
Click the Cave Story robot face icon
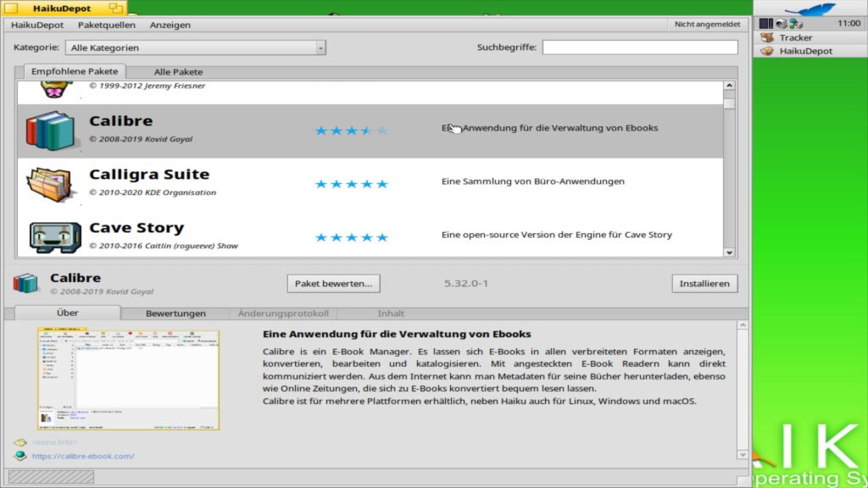(x=55, y=238)
